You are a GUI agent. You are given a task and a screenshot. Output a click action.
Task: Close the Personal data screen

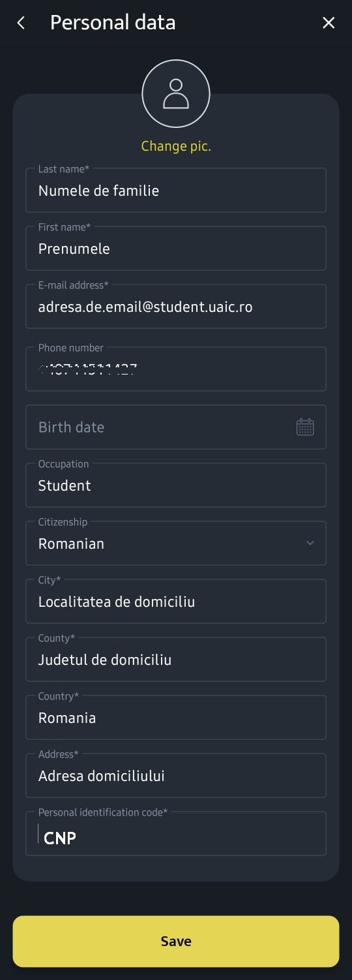pyautogui.click(x=329, y=23)
